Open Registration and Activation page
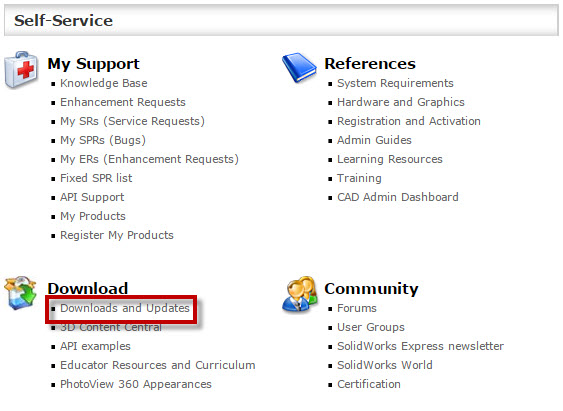 (409, 121)
